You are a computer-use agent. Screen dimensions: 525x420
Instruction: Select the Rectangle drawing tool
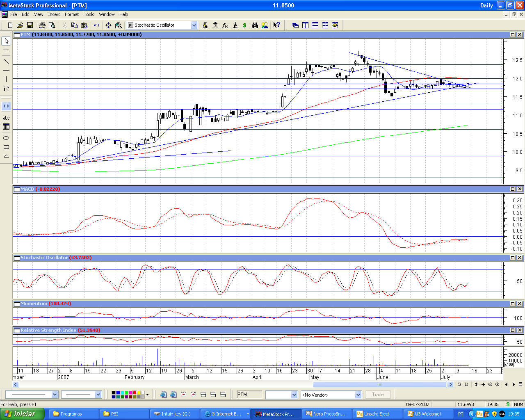(x=6, y=147)
